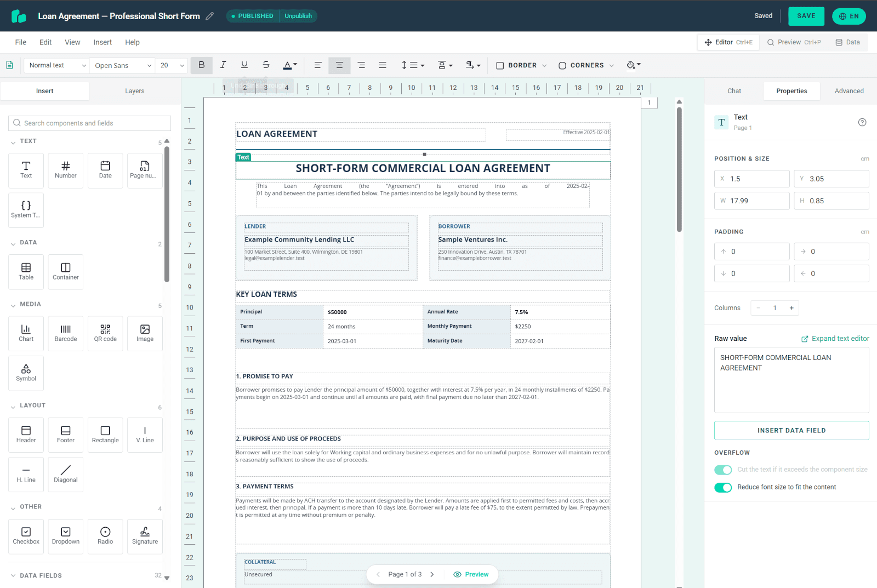Open the View menu

(72, 42)
